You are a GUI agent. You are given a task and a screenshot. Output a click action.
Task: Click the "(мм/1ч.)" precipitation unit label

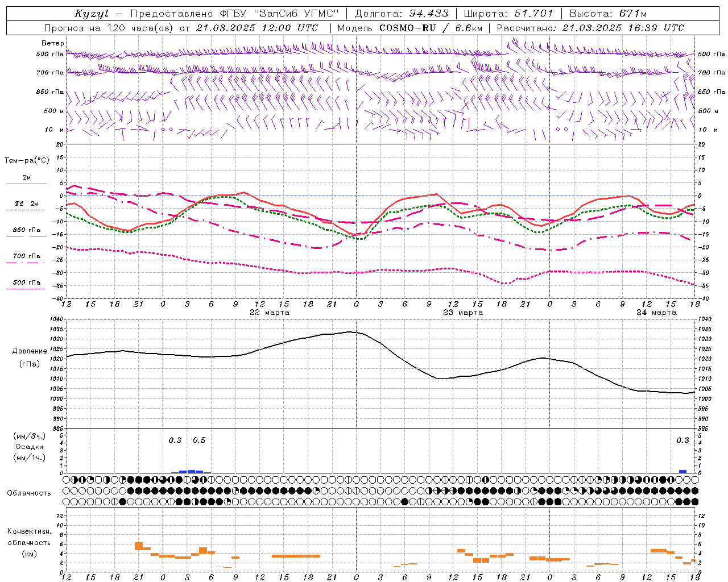[30, 458]
